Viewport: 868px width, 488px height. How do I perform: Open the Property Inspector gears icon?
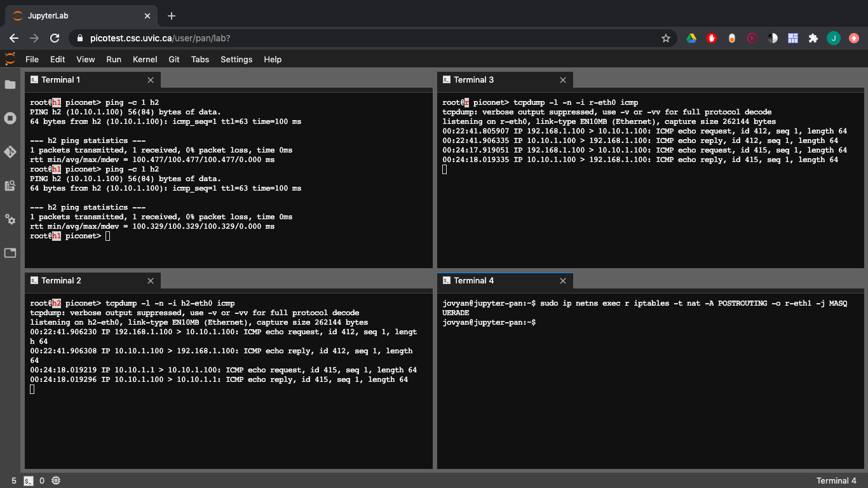pos(10,219)
